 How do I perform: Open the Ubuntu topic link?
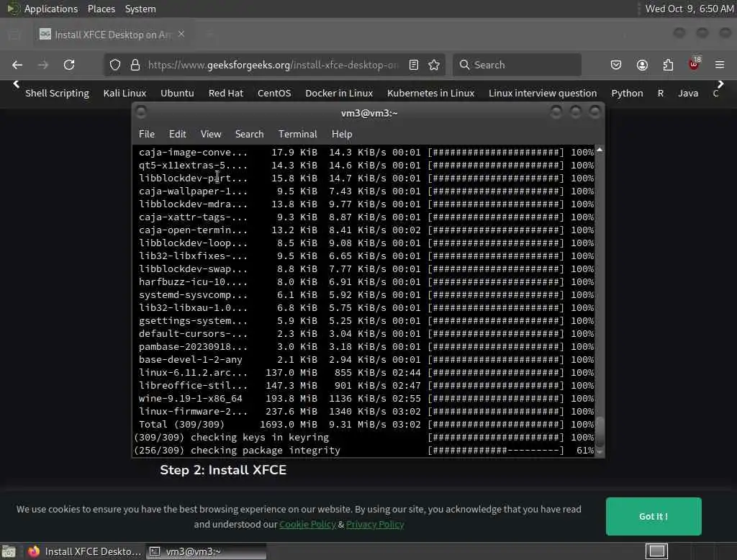[x=177, y=93]
